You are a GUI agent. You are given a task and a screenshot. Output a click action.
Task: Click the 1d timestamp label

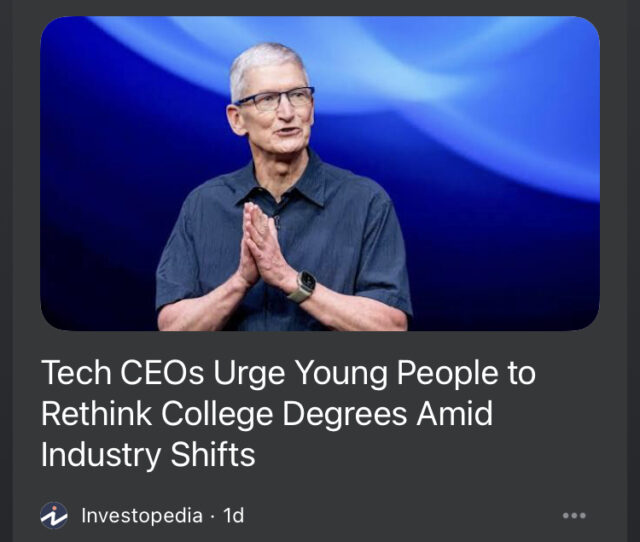[233, 516]
